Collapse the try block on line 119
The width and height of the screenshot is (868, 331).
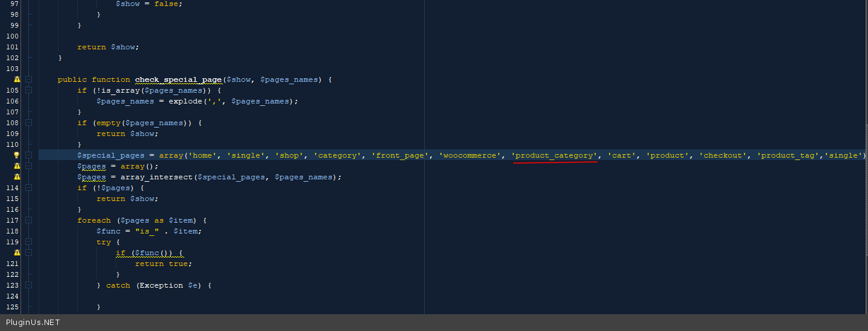click(28, 242)
